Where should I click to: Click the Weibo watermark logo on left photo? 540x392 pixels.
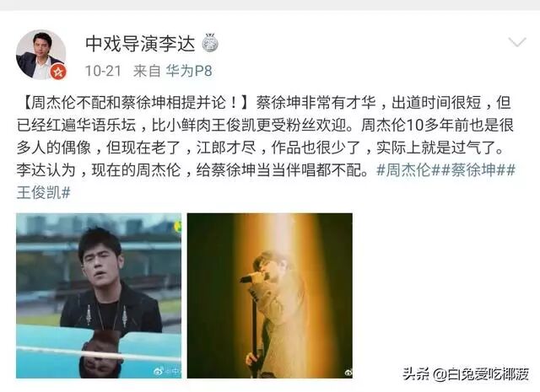[159, 372]
